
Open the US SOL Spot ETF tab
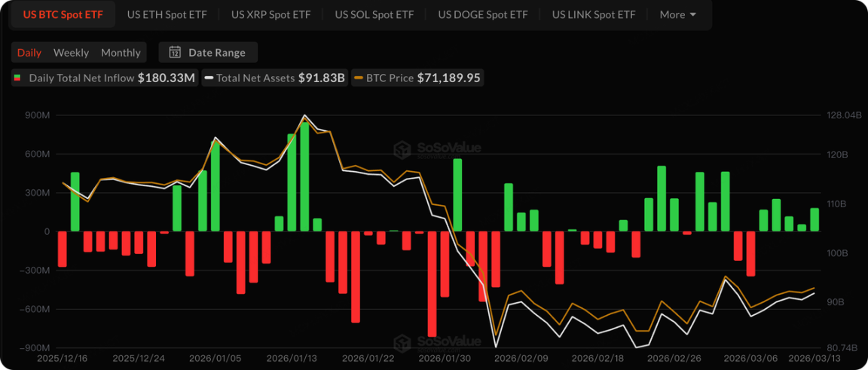coord(374,14)
